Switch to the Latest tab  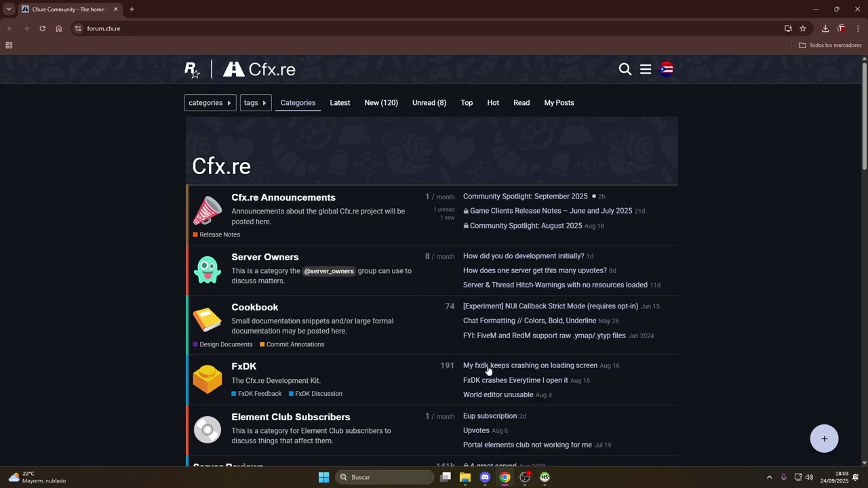(x=340, y=103)
